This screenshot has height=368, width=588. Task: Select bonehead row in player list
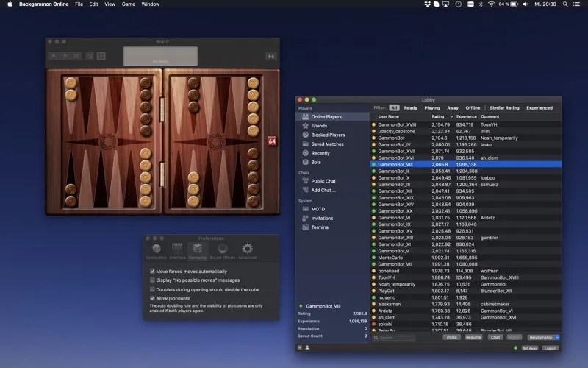point(466,271)
